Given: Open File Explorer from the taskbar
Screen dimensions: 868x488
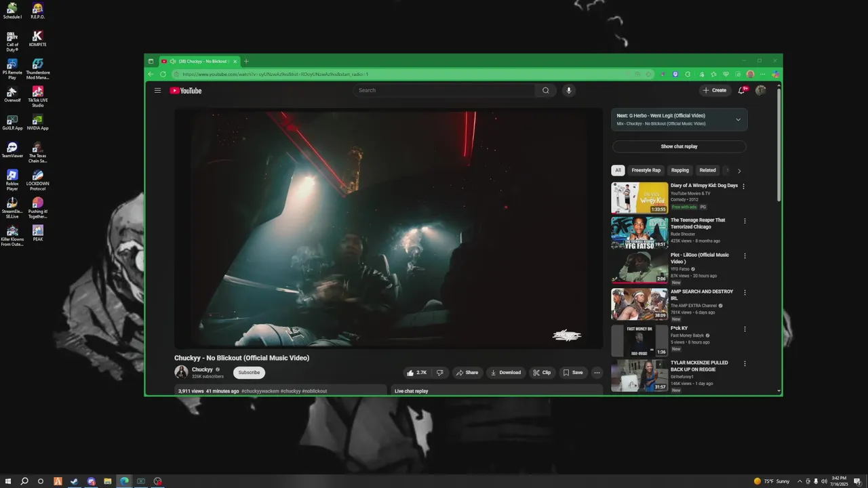Looking at the screenshot, I should tap(108, 481).
